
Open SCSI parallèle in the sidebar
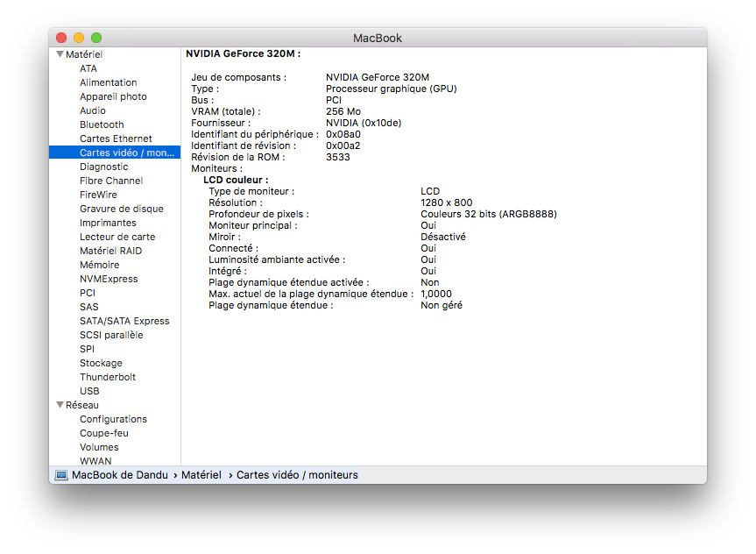[x=111, y=335]
